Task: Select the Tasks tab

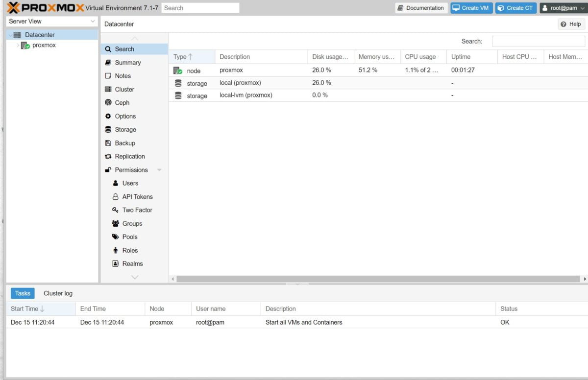Action: point(22,293)
